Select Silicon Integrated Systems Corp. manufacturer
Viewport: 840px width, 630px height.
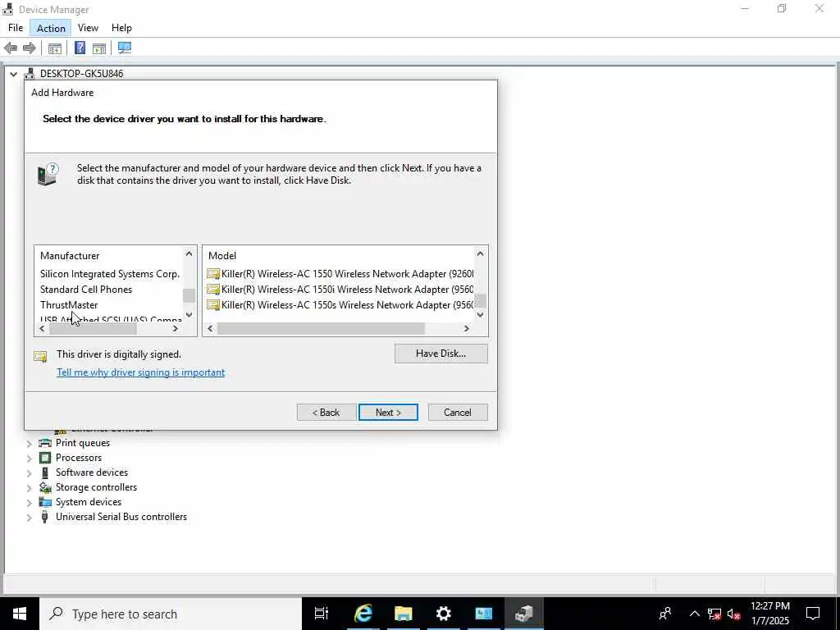coord(110,274)
